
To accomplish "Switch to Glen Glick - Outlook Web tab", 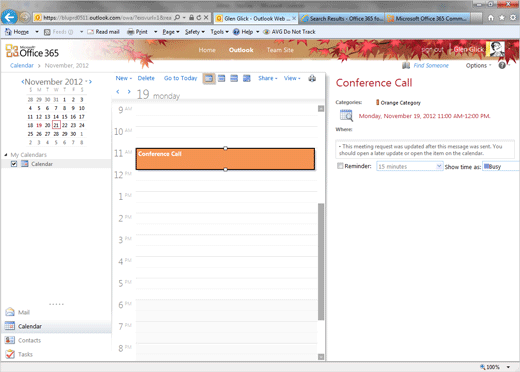I will [x=255, y=18].
